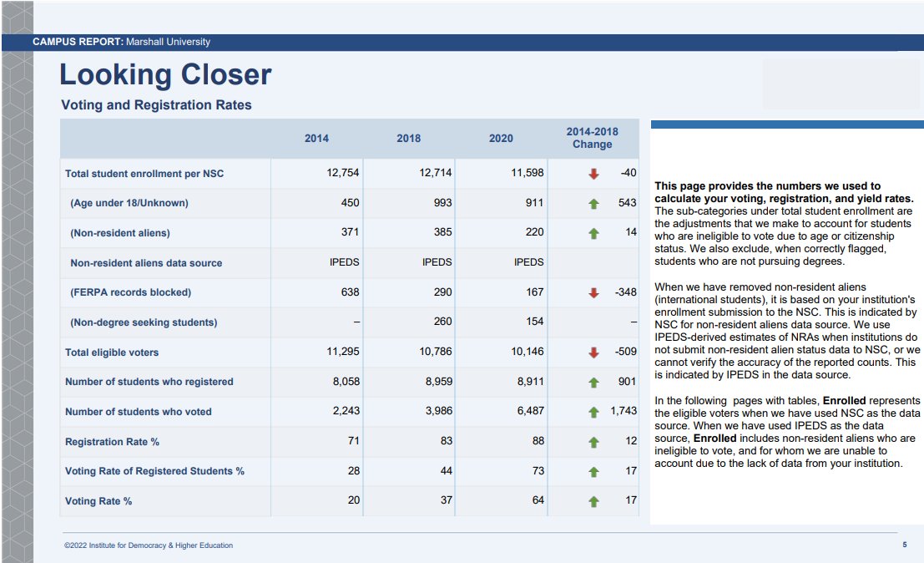Select the 2018 column header
The width and height of the screenshot is (924, 563).
point(408,139)
